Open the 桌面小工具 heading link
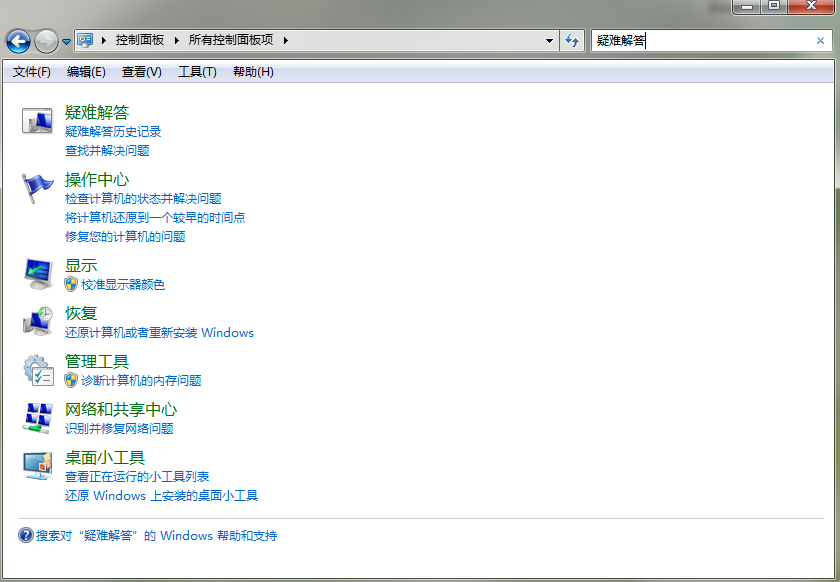This screenshot has width=840, height=582. pyautogui.click(x=105, y=458)
